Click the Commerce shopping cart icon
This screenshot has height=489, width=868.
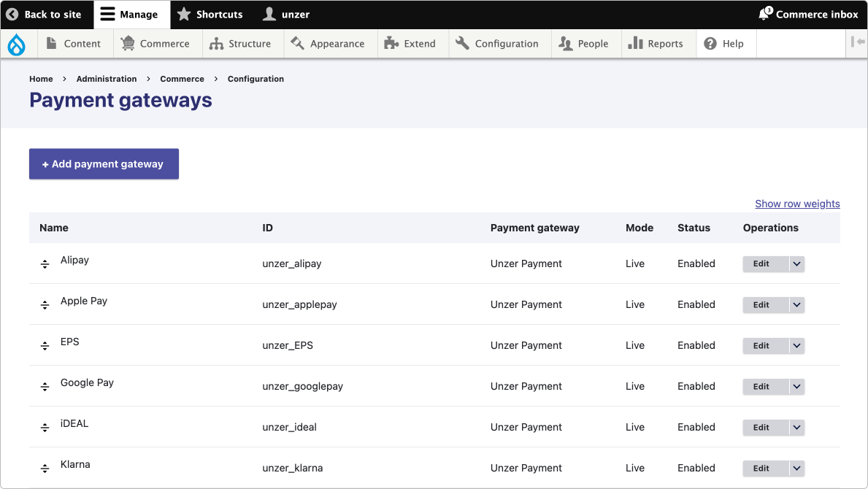pos(128,43)
